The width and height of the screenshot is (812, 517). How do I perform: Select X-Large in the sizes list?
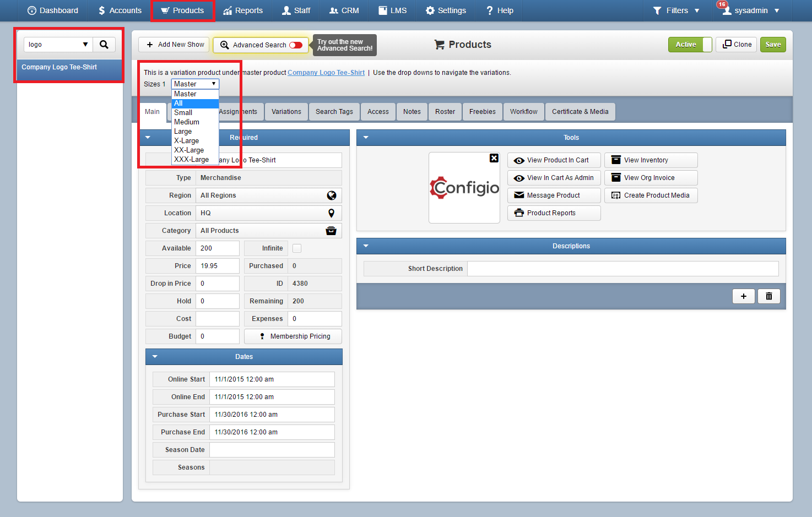click(195, 141)
